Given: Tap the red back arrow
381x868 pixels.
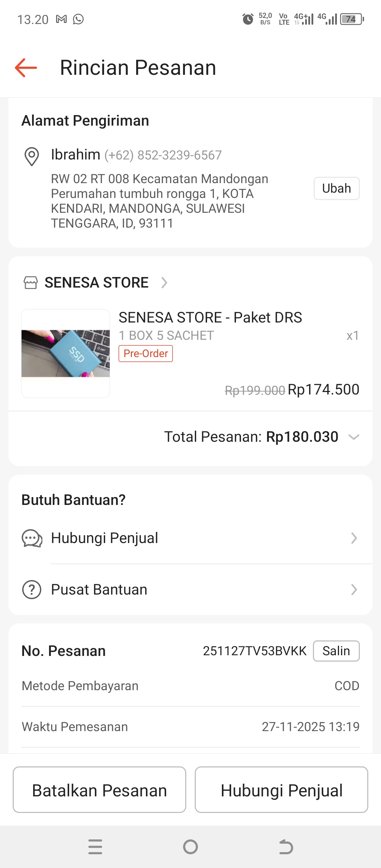Looking at the screenshot, I should pos(26,67).
